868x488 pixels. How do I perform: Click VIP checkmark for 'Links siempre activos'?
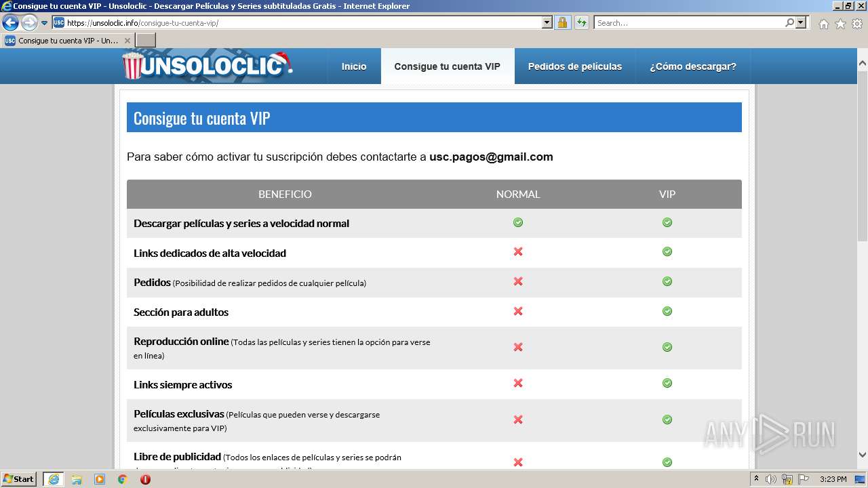point(667,383)
